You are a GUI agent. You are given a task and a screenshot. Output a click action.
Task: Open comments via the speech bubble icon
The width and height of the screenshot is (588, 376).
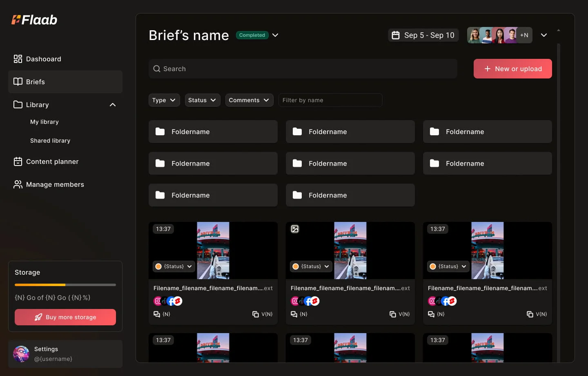(156, 314)
